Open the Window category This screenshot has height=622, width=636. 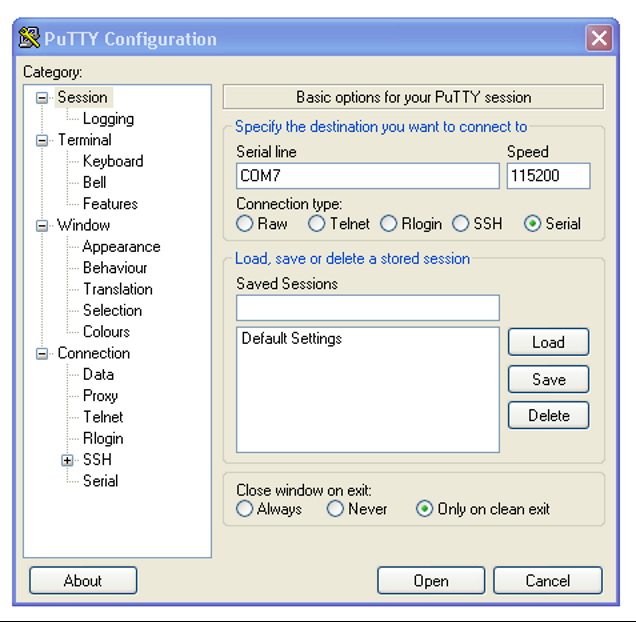pos(84,225)
